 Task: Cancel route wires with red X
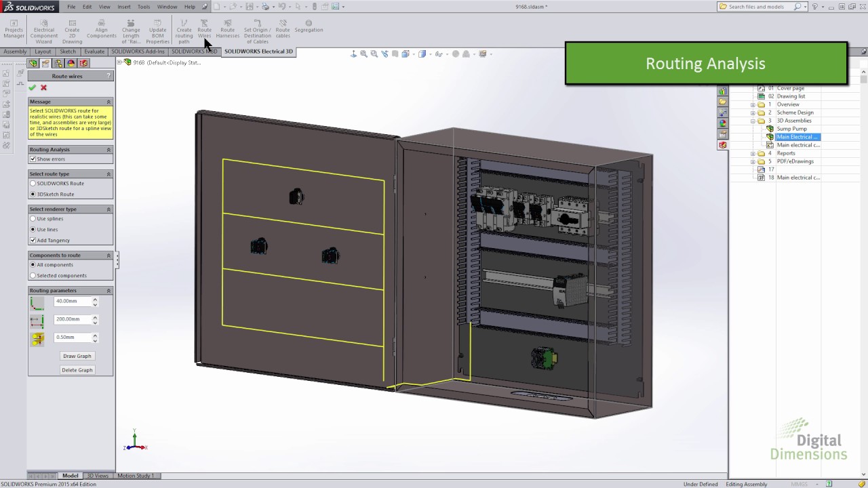(x=43, y=87)
